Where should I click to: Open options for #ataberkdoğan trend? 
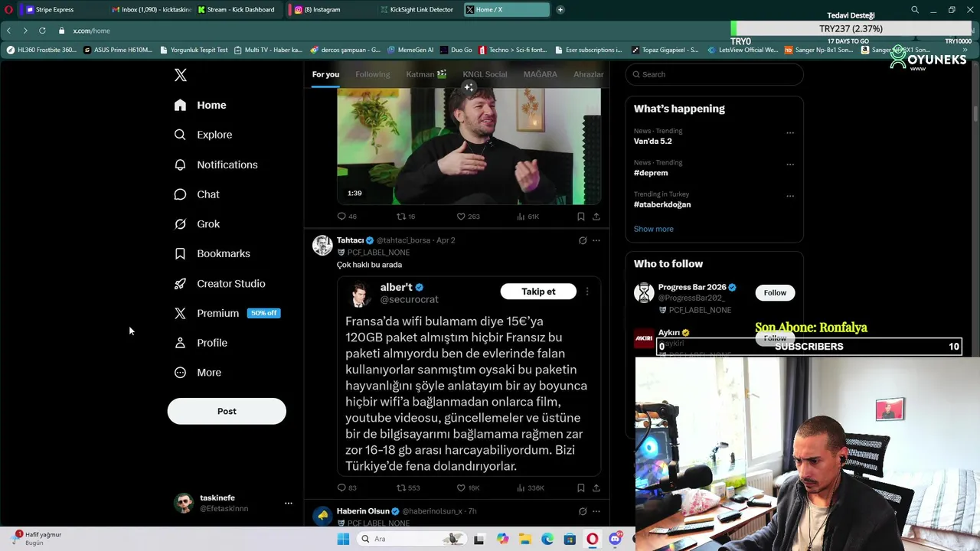(x=790, y=196)
